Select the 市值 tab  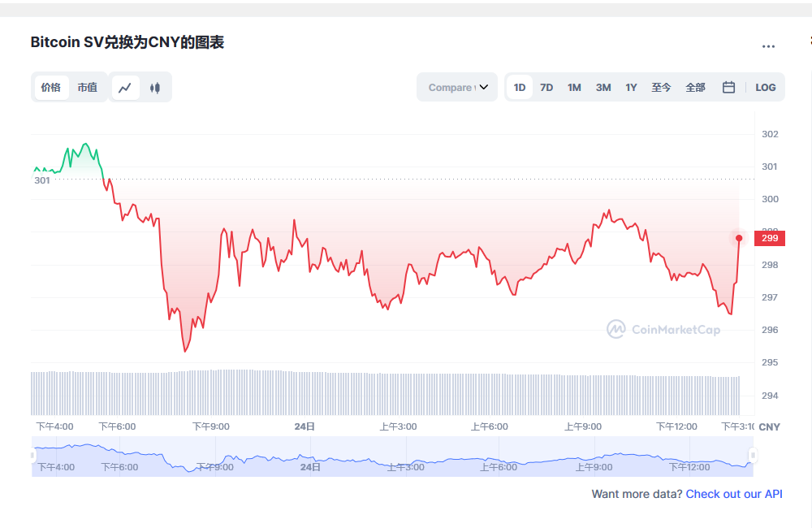(x=88, y=88)
